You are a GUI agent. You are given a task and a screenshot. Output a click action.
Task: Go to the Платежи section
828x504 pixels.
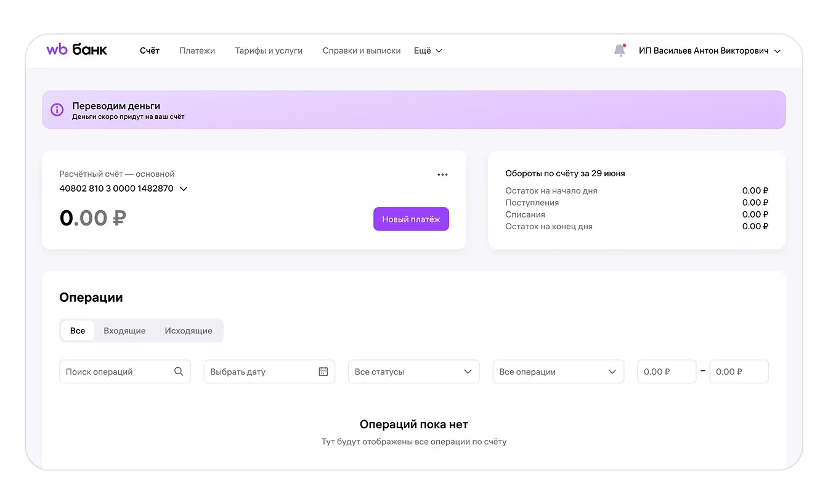[197, 51]
